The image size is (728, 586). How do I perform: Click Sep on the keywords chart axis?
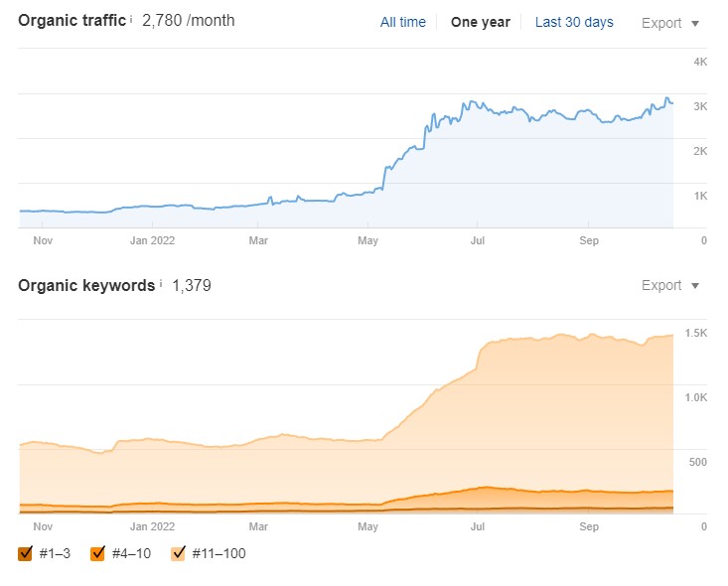[589, 526]
